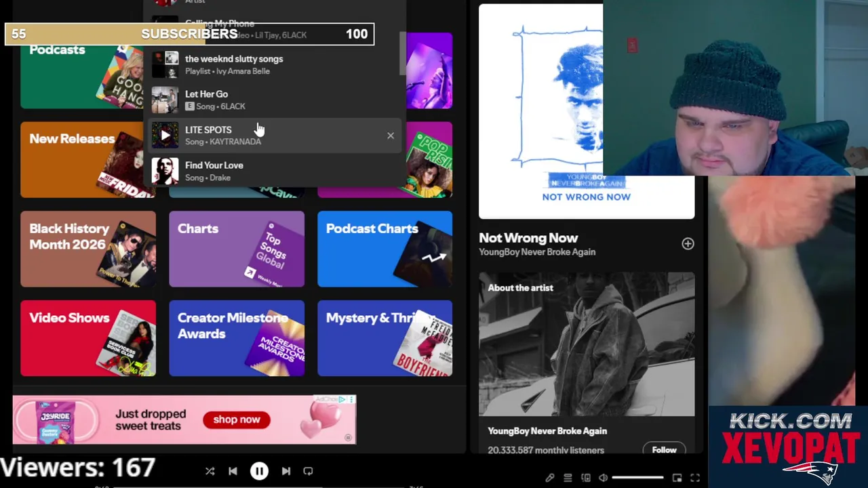The width and height of the screenshot is (868, 488).
Task: Mute the volume speaker icon
Action: (603, 478)
